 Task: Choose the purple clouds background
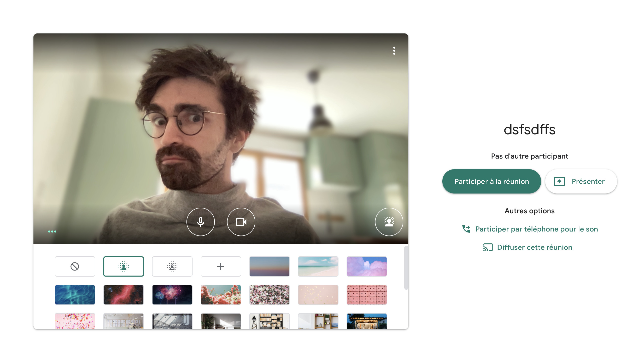[x=367, y=266]
